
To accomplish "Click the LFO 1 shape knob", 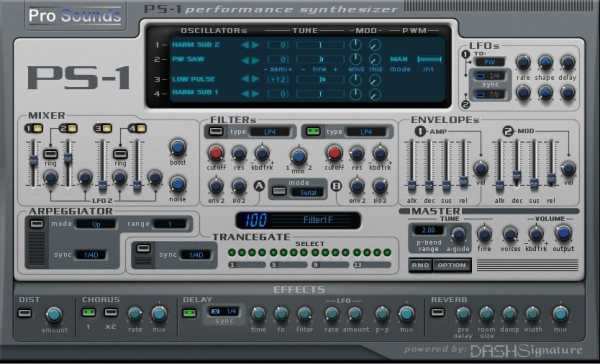I will 545,62.
